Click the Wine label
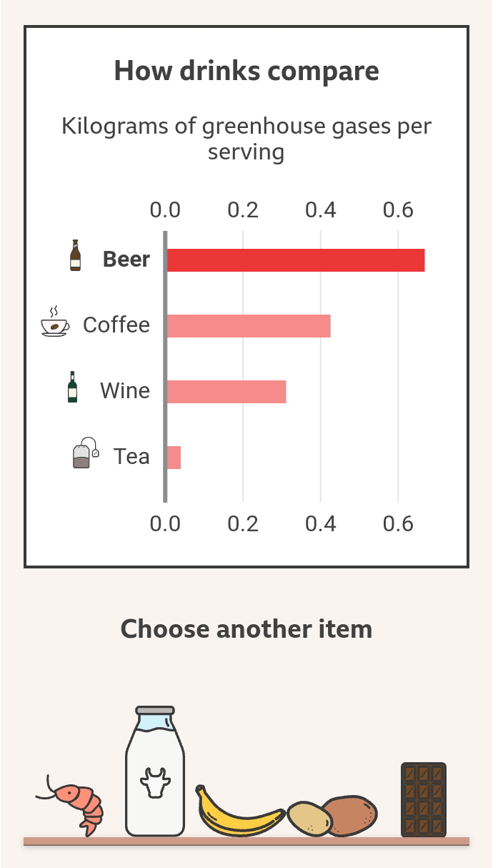The image size is (503, 868). tap(125, 390)
